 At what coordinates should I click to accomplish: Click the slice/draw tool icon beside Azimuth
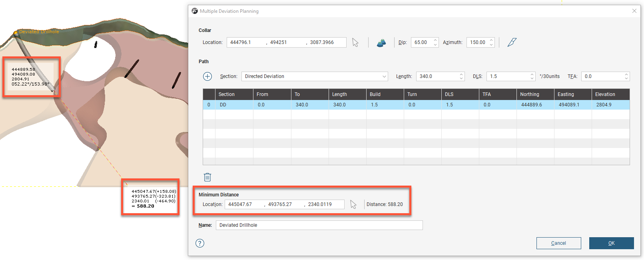tap(512, 42)
